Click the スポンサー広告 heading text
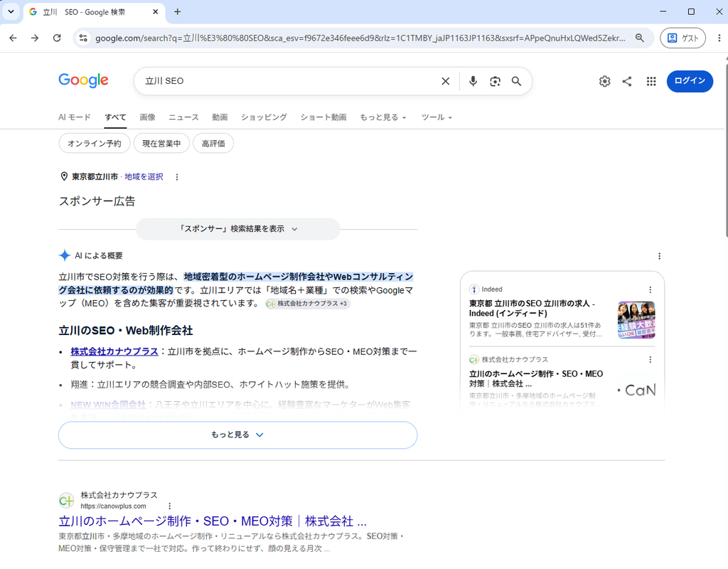The height and width of the screenshot is (569, 728). click(97, 201)
